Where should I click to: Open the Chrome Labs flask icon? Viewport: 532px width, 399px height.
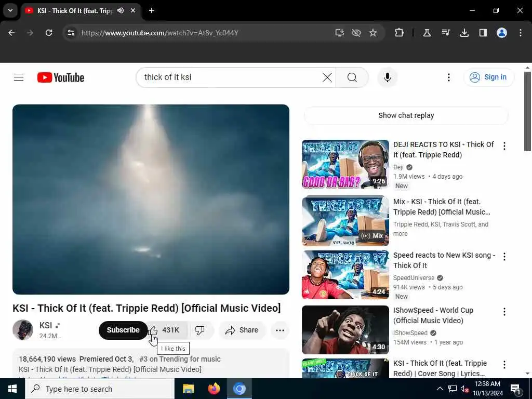coord(427,33)
